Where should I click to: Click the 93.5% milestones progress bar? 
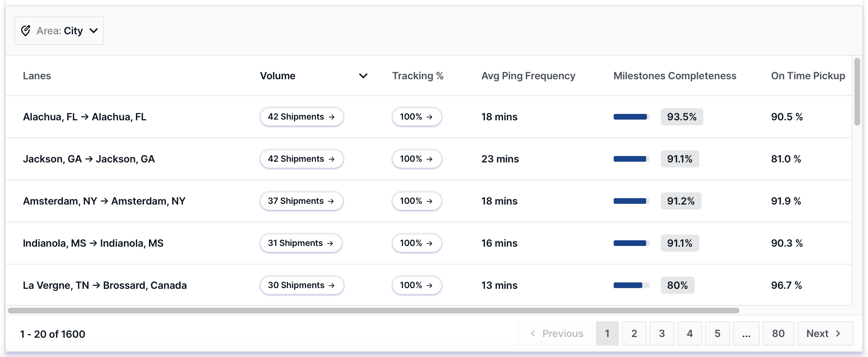click(631, 117)
